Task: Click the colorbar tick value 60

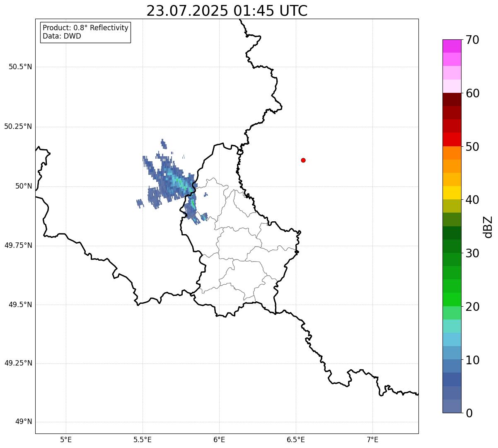Action: (x=472, y=93)
